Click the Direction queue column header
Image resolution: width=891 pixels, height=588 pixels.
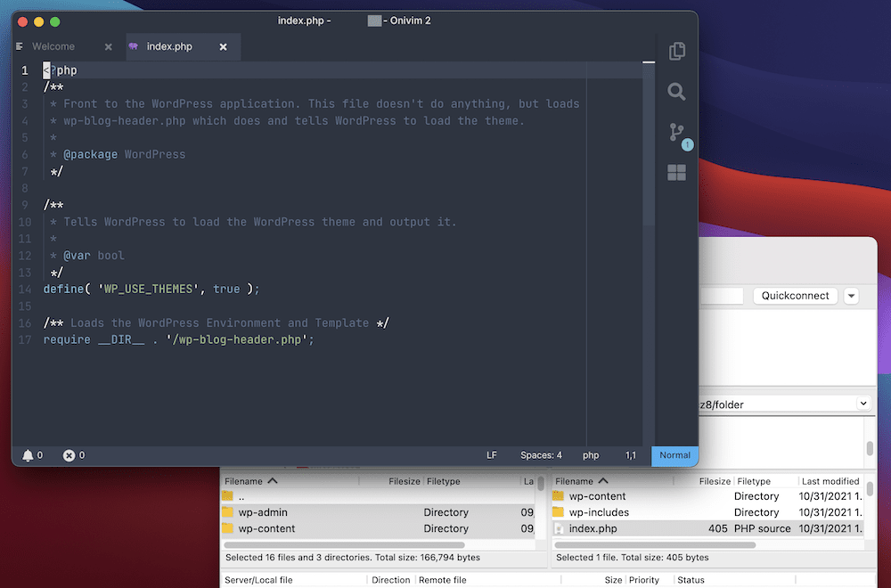pyautogui.click(x=391, y=580)
